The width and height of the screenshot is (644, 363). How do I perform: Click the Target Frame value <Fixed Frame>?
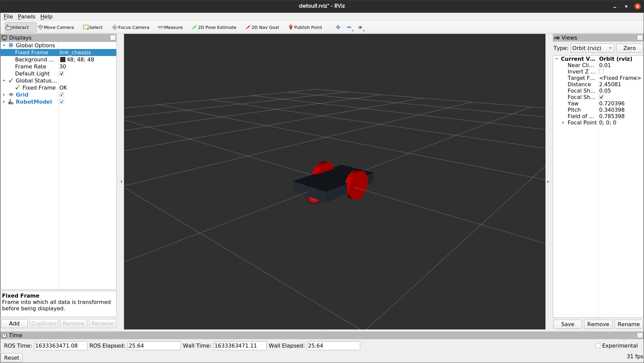click(620, 78)
